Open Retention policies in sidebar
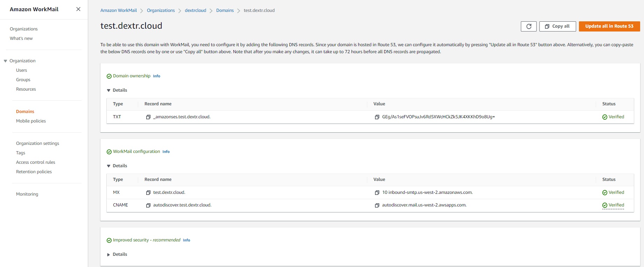Viewport: 644px width, 267px height. pos(34,172)
